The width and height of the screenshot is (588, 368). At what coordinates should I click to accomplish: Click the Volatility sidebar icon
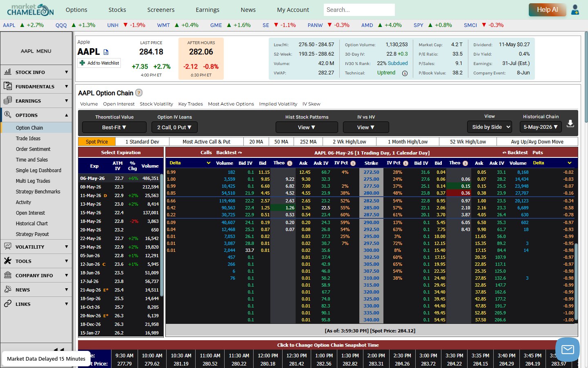pos(8,246)
